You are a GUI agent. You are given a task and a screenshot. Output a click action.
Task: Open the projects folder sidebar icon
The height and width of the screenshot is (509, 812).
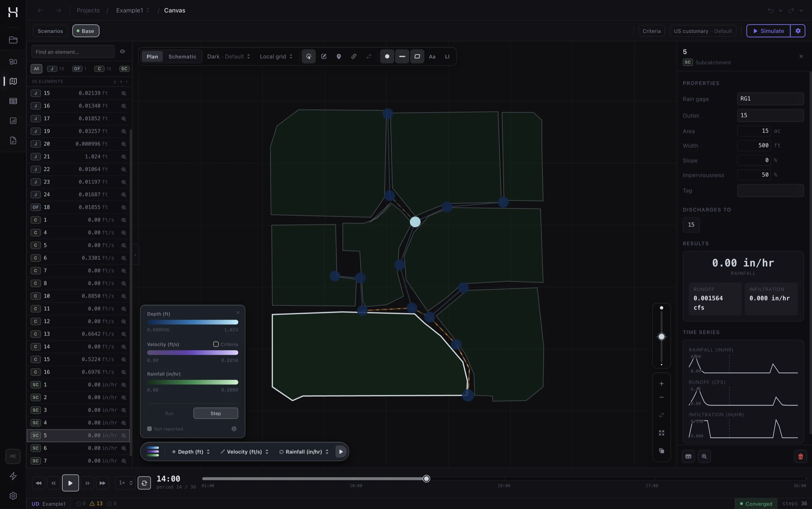(13, 40)
